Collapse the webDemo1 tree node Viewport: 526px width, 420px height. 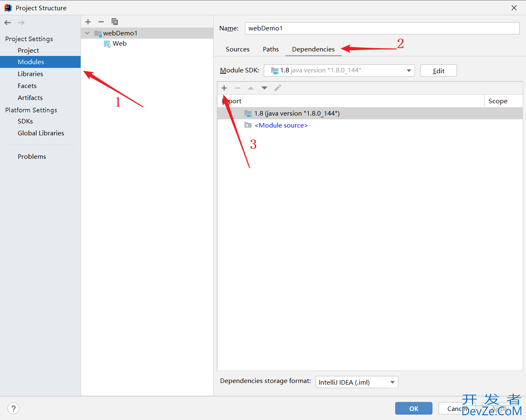(x=87, y=33)
